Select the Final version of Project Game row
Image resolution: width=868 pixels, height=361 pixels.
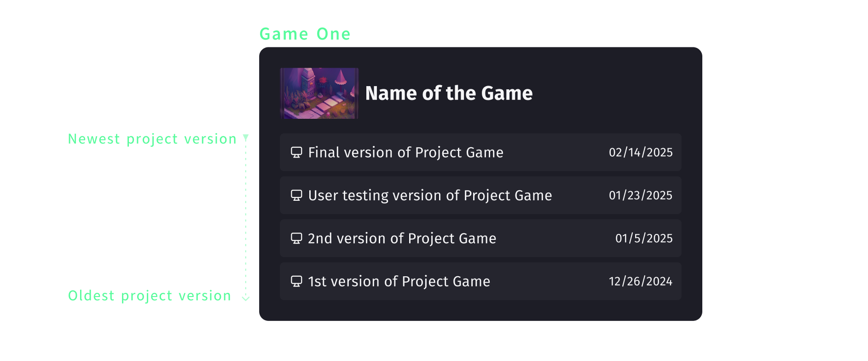480,152
